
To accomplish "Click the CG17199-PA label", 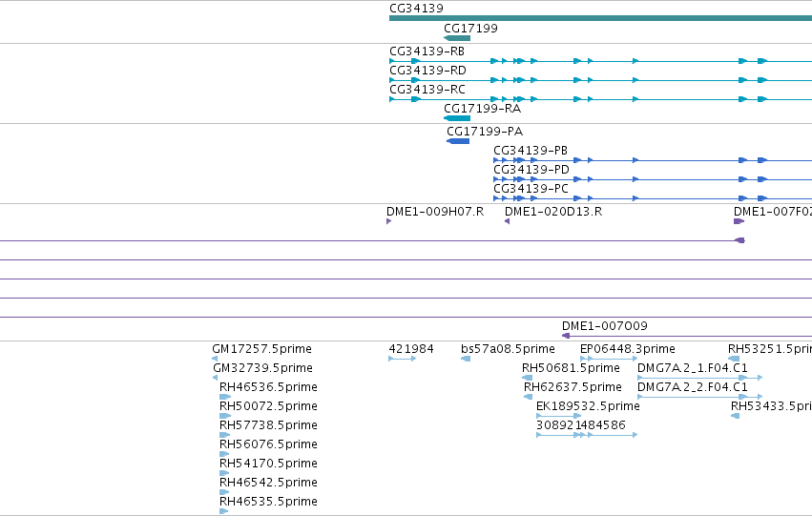I will pos(486,132).
